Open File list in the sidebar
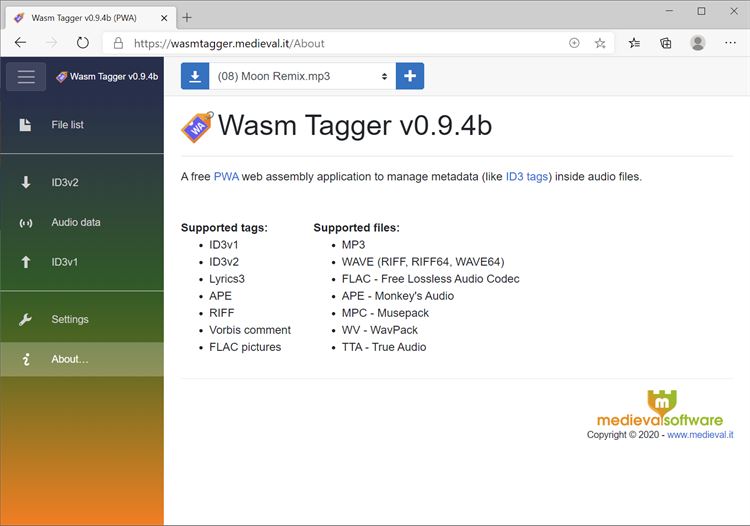 [x=82, y=125]
